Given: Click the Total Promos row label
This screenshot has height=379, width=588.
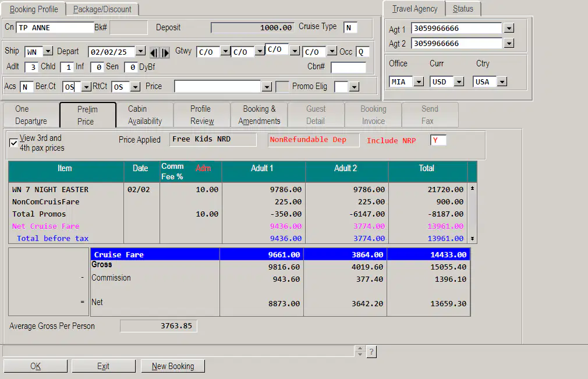Looking at the screenshot, I should click(39, 214).
